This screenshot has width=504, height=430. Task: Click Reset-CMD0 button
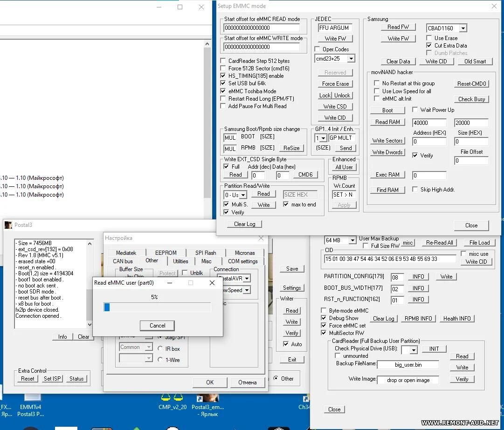pyautogui.click(x=471, y=84)
